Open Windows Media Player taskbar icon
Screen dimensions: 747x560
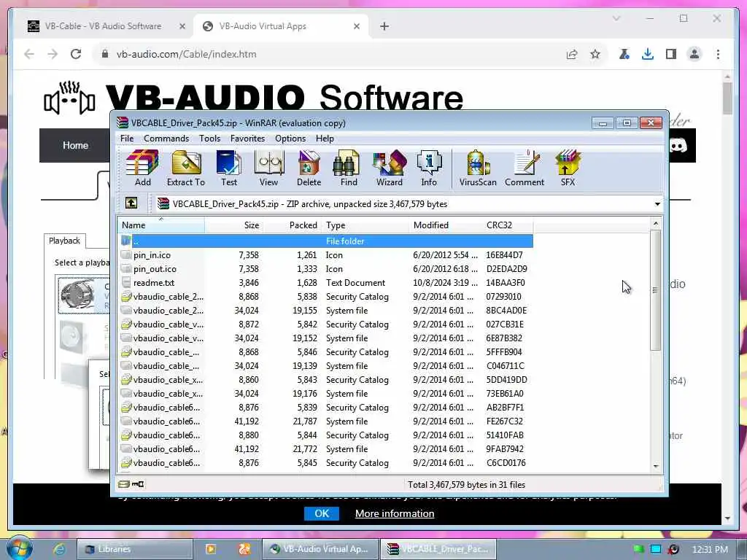[211, 549]
